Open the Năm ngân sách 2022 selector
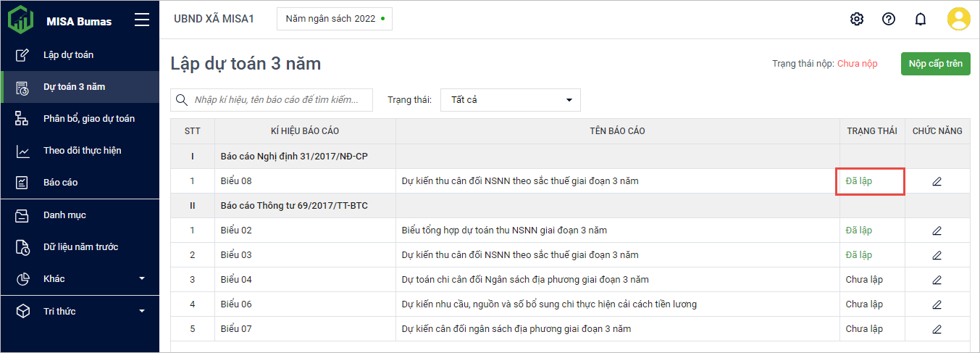Screen dimensions: 980x353 tap(334, 19)
